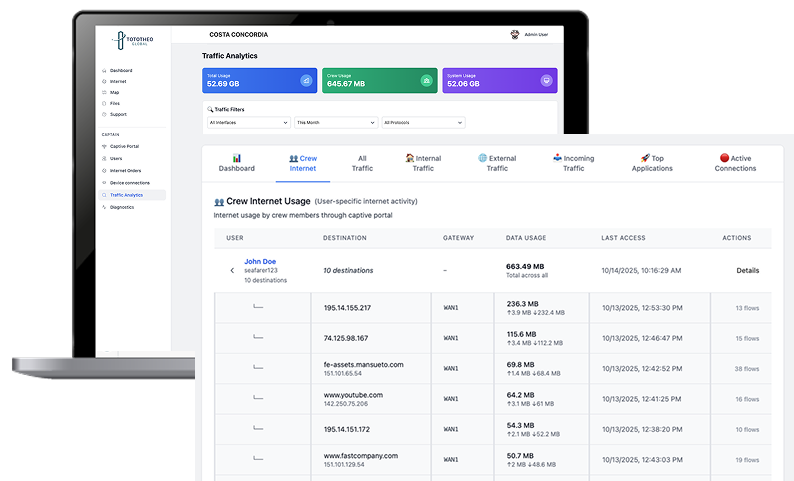Click the Support sidebar icon
794x481 pixels.
[x=104, y=114]
